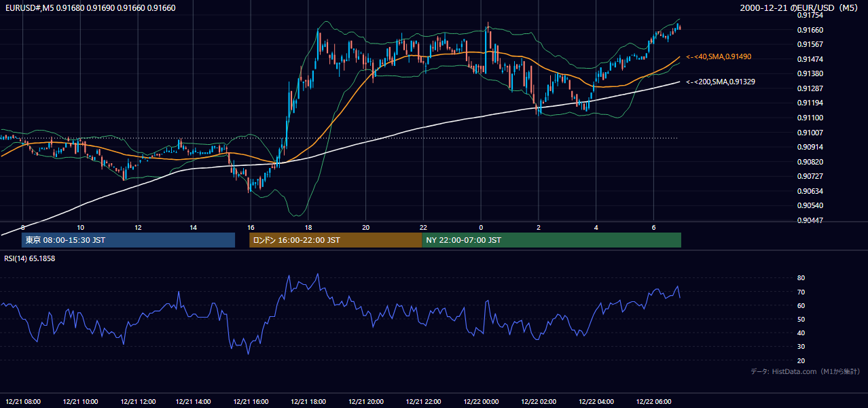Click price axis value 0.91567
The height and width of the screenshot is (408, 868).
(810, 44)
